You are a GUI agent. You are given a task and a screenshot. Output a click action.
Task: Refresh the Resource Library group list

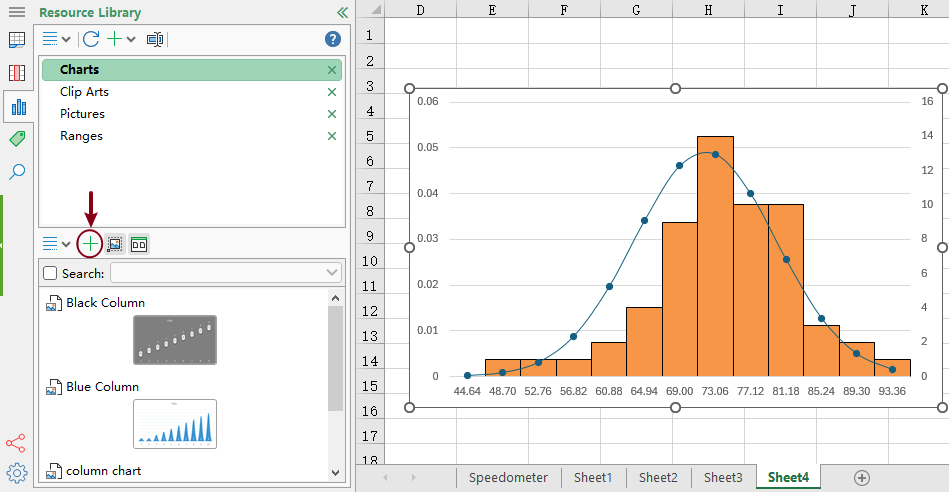tap(91, 39)
